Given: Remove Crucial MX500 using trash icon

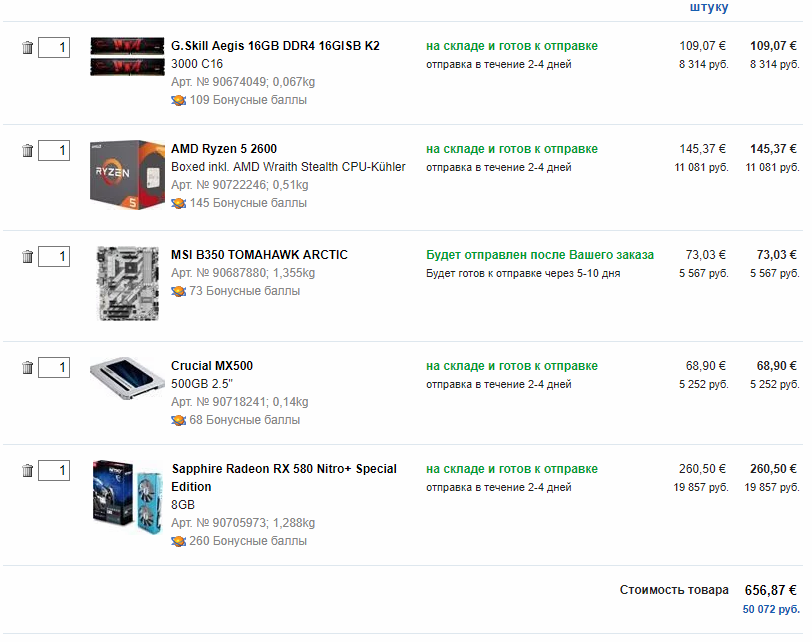Looking at the screenshot, I should click(x=27, y=368).
